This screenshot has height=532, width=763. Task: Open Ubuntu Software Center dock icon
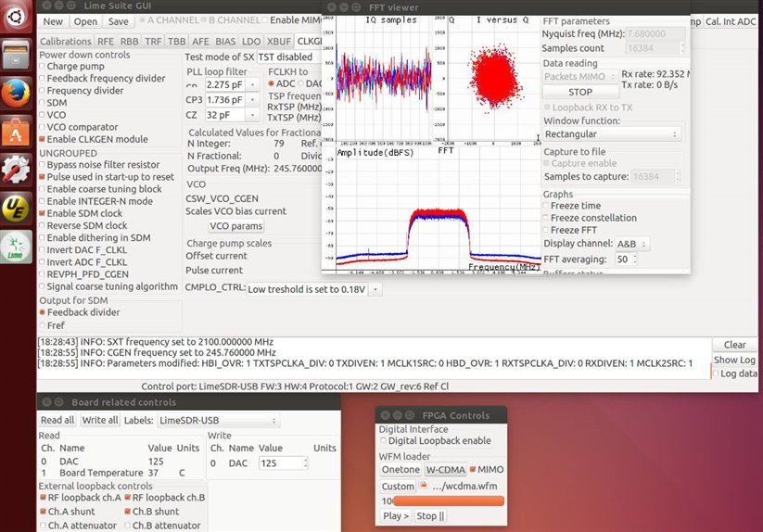(16, 134)
